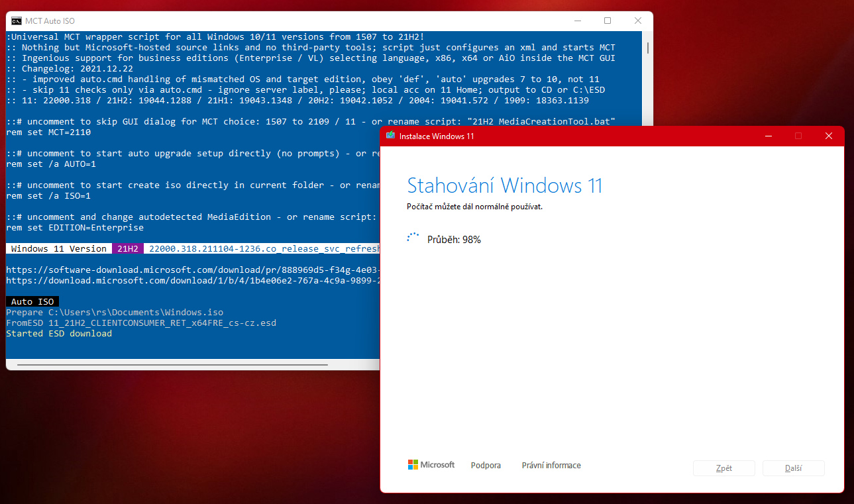Click the console's vertical scrollbar thumb
The width and height of the screenshot is (854, 504).
pyautogui.click(x=647, y=48)
